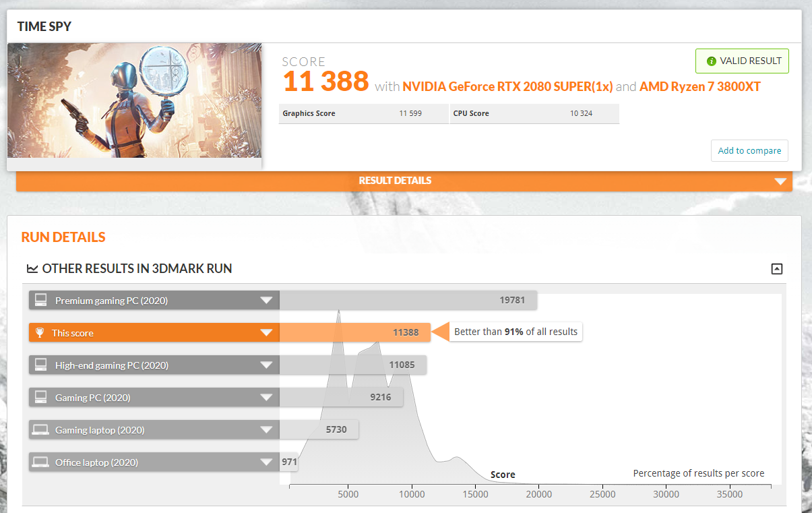Open dropdown arrow on High-end gaming PC row
812x513 pixels.
(x=267, y=365)
